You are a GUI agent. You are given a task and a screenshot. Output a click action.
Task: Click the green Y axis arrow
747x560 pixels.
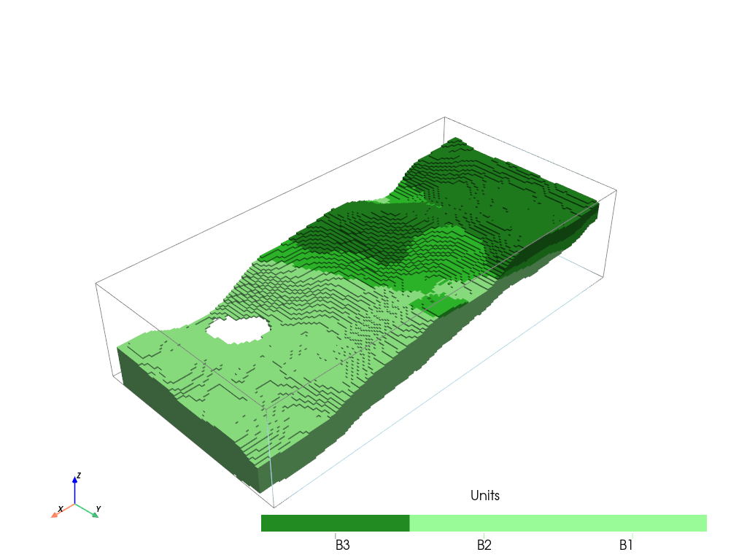click(x=88, y=510)
